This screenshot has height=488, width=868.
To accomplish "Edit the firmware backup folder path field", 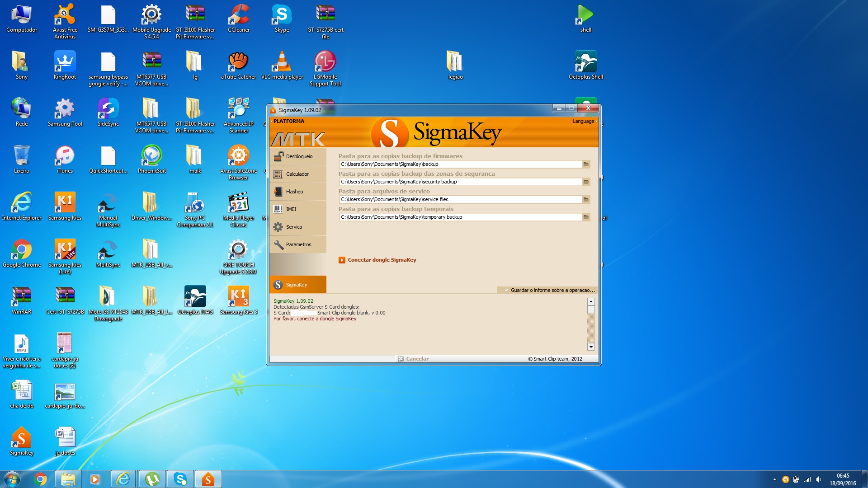I will 460,164.
